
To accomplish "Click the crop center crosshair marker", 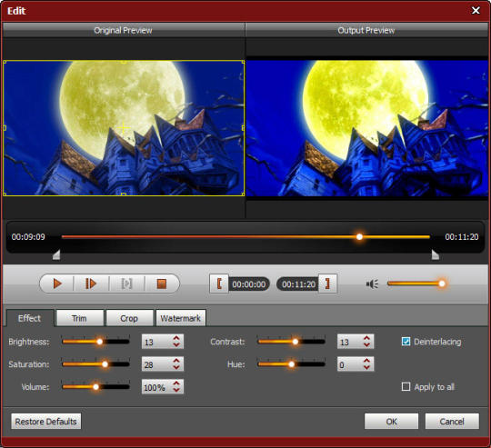I will click(124, 127).
